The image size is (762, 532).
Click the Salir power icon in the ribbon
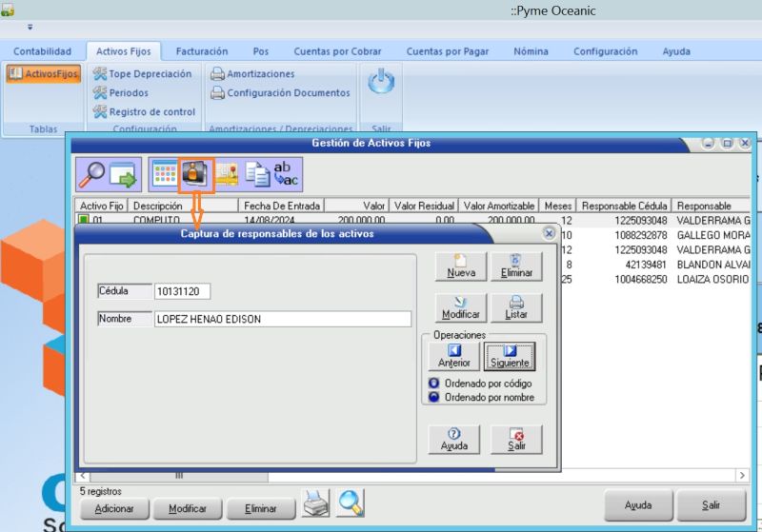[381, 83]
